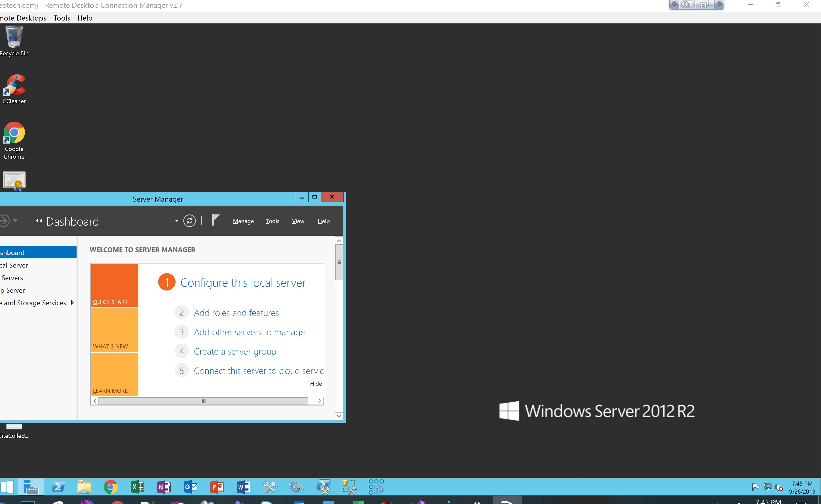Select the WHAT'S NEW tile
The image size is (821, 504).
[115, 330]
